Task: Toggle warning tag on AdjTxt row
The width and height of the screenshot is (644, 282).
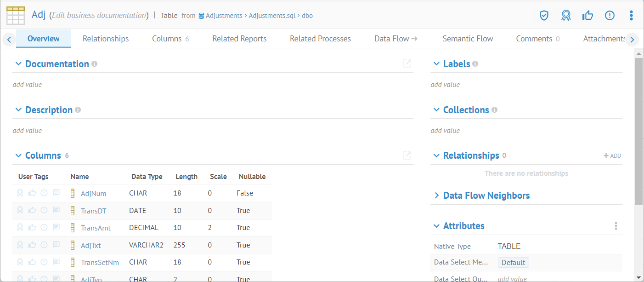Action: [x=44, y=245]
